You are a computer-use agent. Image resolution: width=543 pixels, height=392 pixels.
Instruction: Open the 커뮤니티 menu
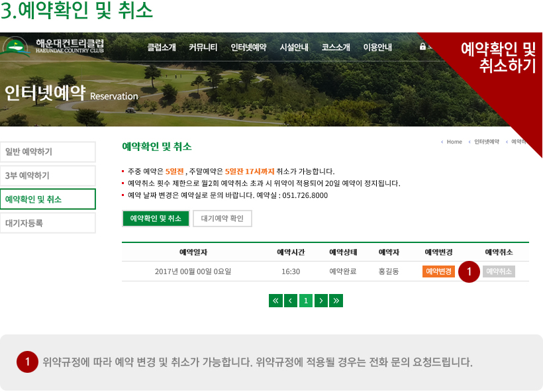coord(203,47)
